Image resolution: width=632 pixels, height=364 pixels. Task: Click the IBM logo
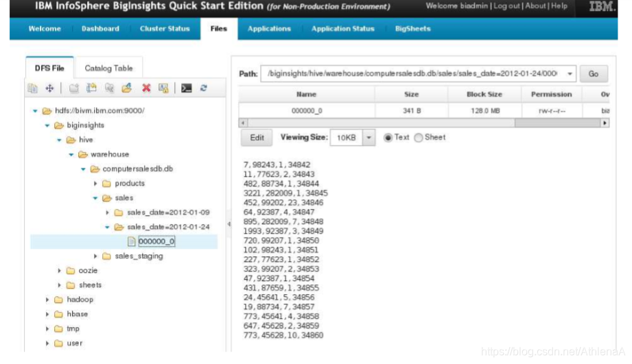click(x=602, y=7)
